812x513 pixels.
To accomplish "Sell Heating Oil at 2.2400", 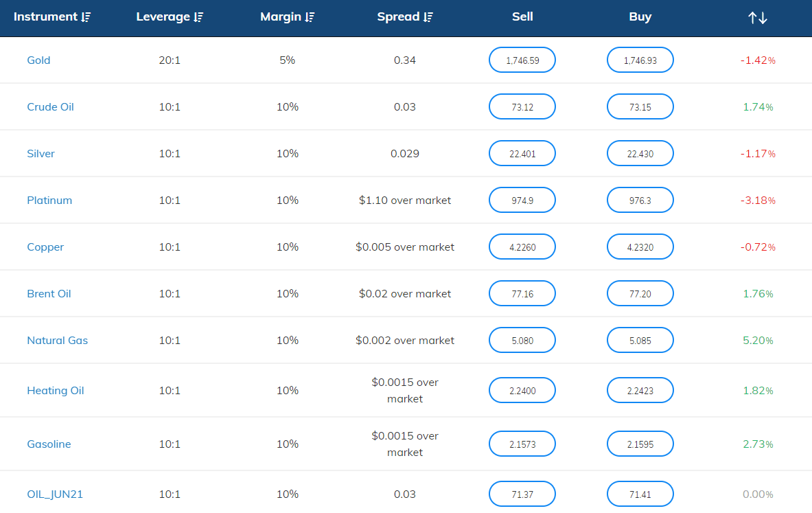I will tap(522, 391).
